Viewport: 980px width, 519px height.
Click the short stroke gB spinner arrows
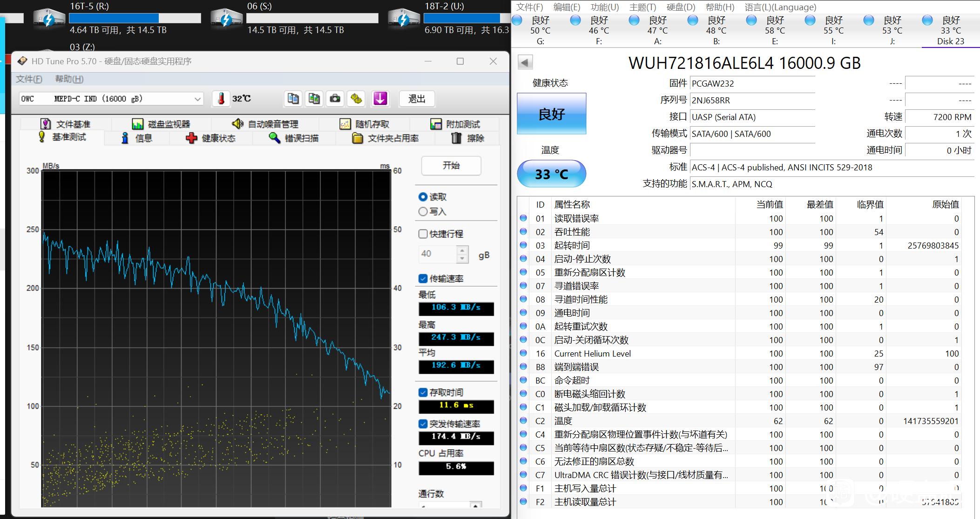pos(462,254)
